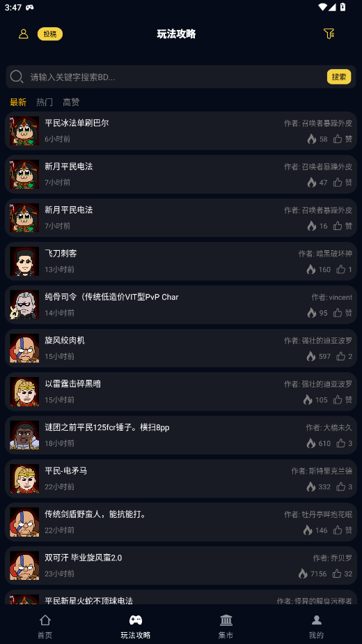Open avatar thumbnail of 纯骨司令 post
Viewport: 362px width, 644px height.
coord(24,305)
